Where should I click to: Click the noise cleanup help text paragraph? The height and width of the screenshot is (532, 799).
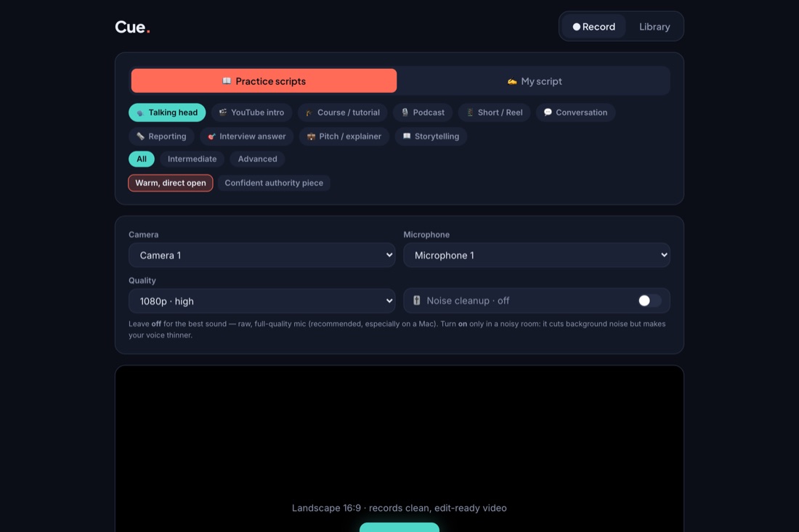pyautogui.click(x=397, y=330)
